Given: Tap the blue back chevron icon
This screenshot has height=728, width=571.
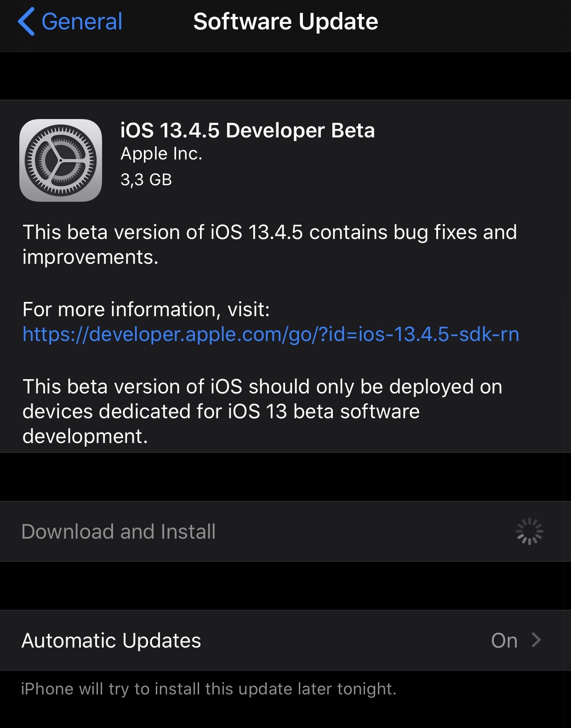Looking at the screenshot, I should tap(26, 22).
